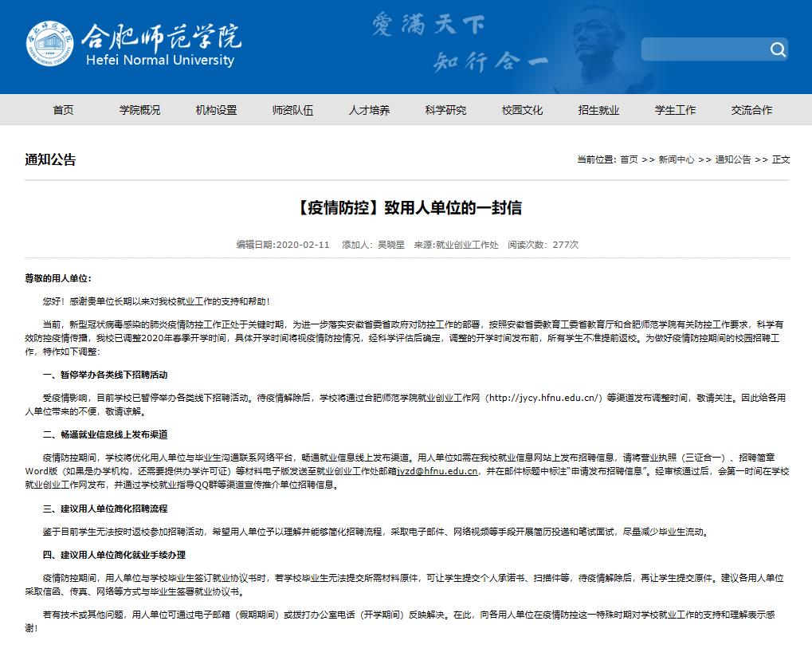Open the 首页 navigation menu item

[x=63, y=110]
